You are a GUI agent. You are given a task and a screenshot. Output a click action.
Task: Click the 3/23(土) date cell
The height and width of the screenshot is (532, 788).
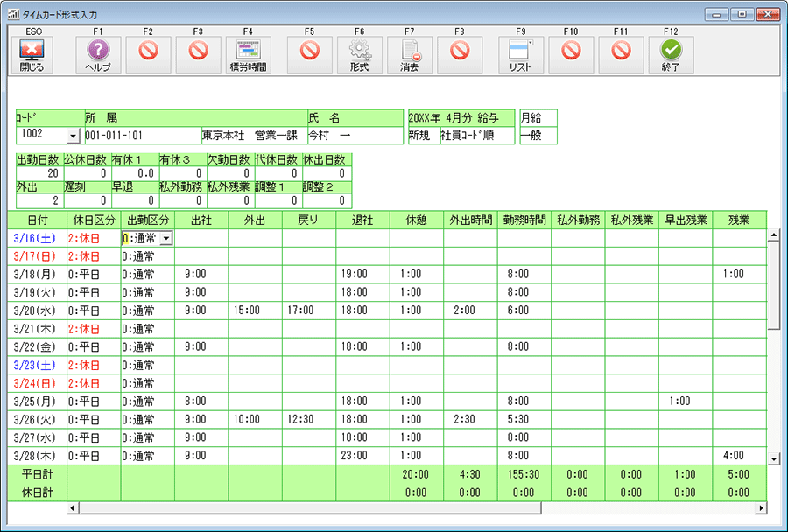click(35, 365)
